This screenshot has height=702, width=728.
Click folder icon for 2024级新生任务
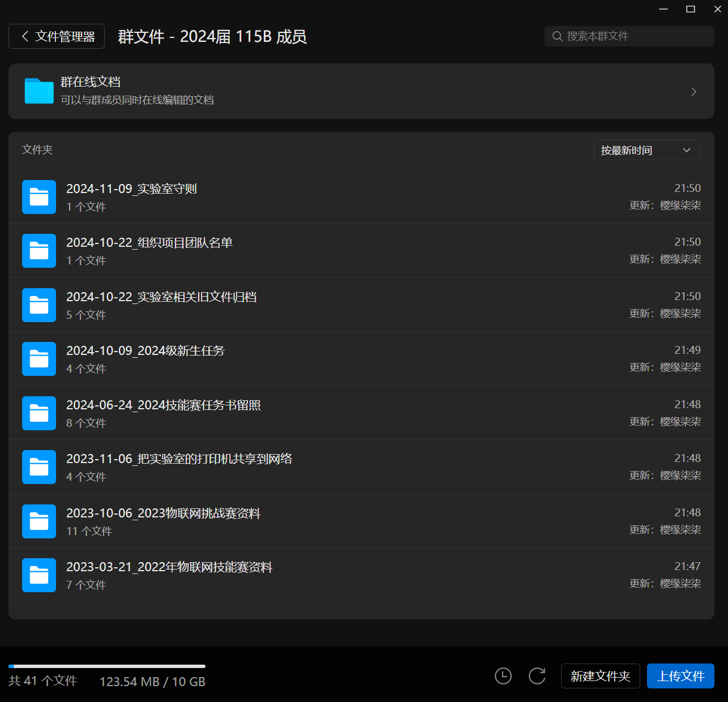[x=39, y=359]
